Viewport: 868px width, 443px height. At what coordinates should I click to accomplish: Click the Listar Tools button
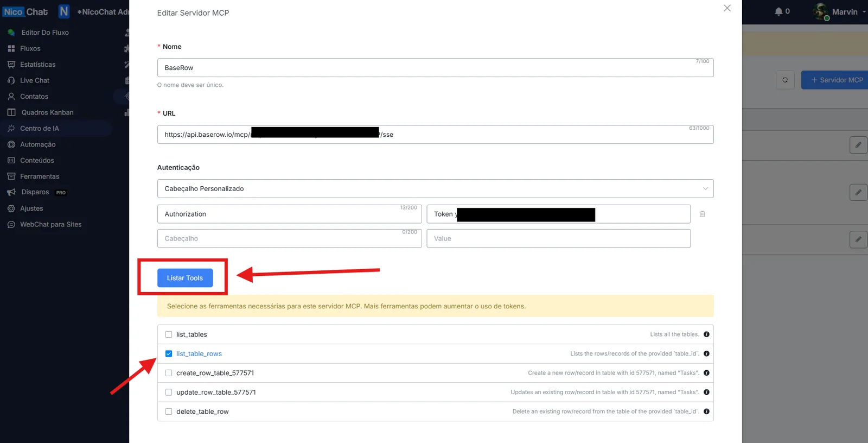pyautogui.click(x=185, y=278)
